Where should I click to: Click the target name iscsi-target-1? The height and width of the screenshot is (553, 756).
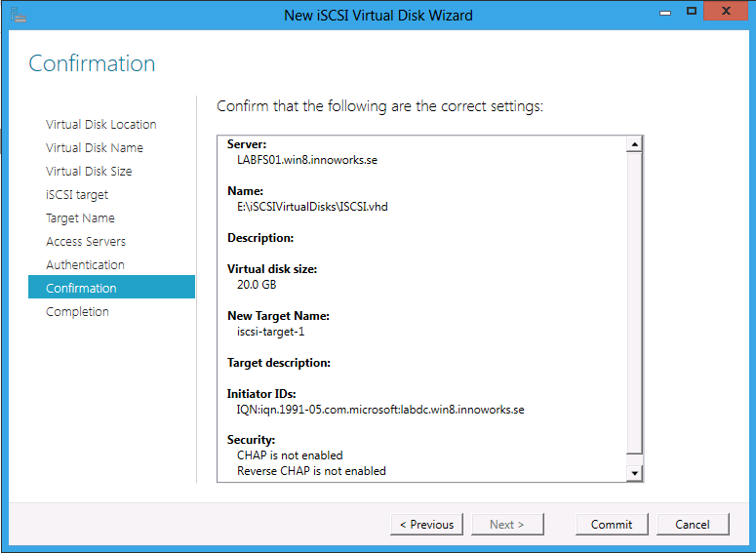click(x=270, y=332)
